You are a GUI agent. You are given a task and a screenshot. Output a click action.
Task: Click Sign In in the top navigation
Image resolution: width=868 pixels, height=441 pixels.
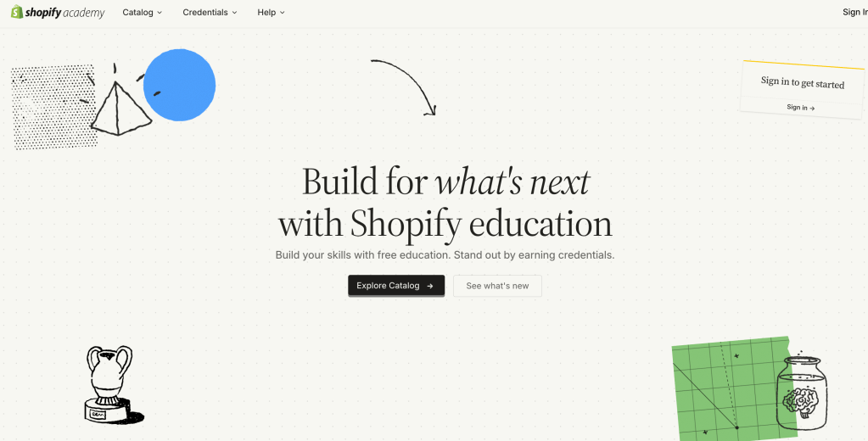pos(854,13)
